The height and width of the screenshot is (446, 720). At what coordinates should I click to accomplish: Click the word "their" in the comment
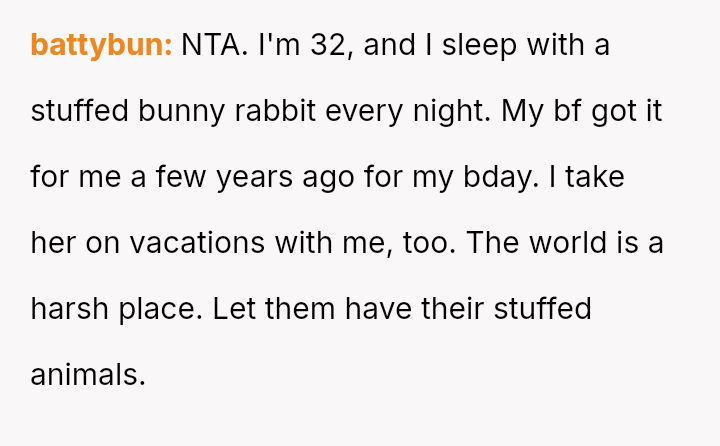pyautogui.click(x=455, y=309)
